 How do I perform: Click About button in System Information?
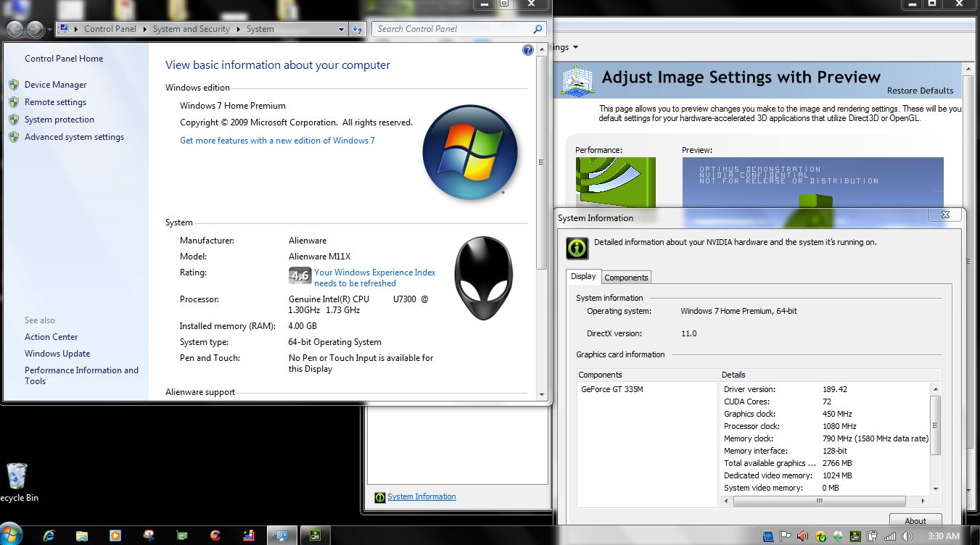pyautogui.click(x=915, y=520)
